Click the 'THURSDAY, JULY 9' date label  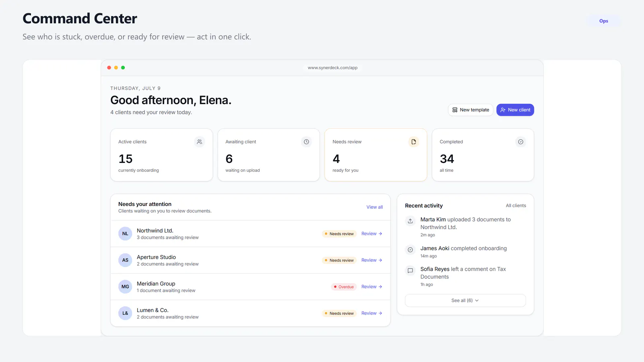[135, 88]
